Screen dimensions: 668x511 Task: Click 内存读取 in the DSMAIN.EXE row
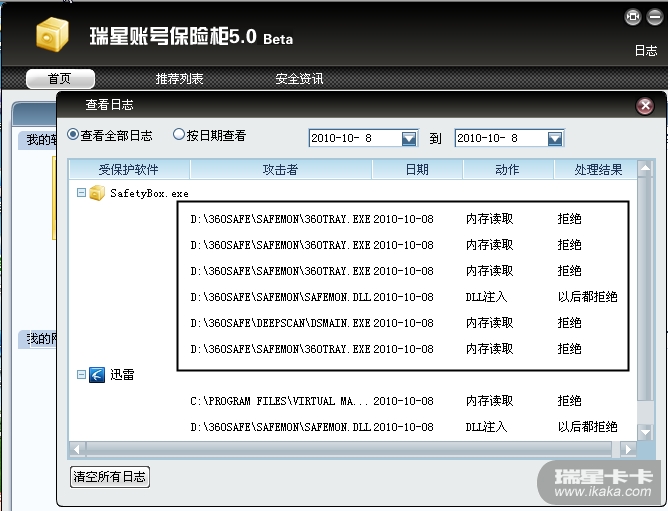coord(489,323)
